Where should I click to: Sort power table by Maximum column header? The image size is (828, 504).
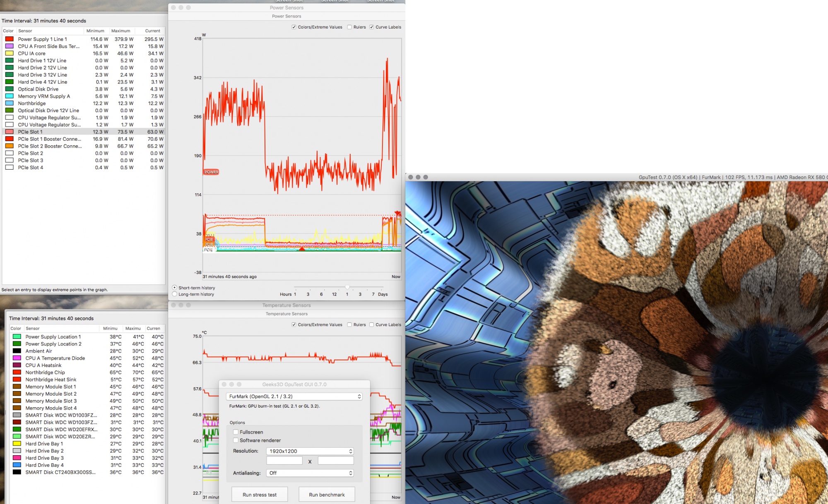pos(122,31)
